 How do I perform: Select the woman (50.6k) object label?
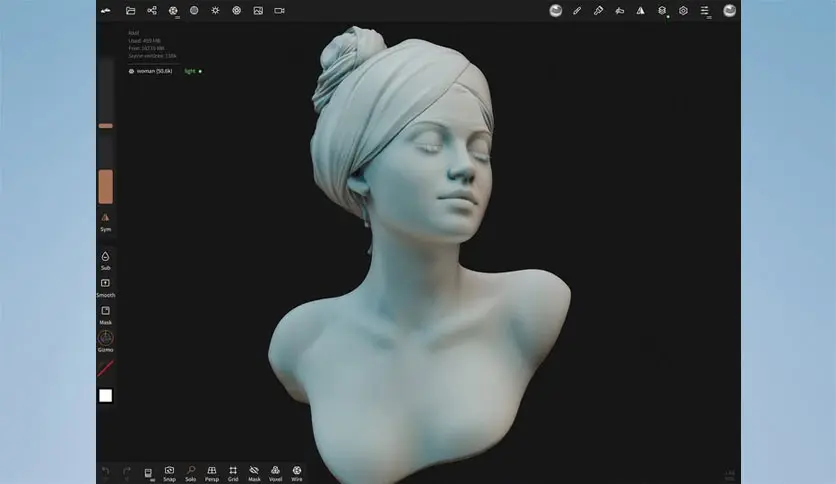(154, 71)
